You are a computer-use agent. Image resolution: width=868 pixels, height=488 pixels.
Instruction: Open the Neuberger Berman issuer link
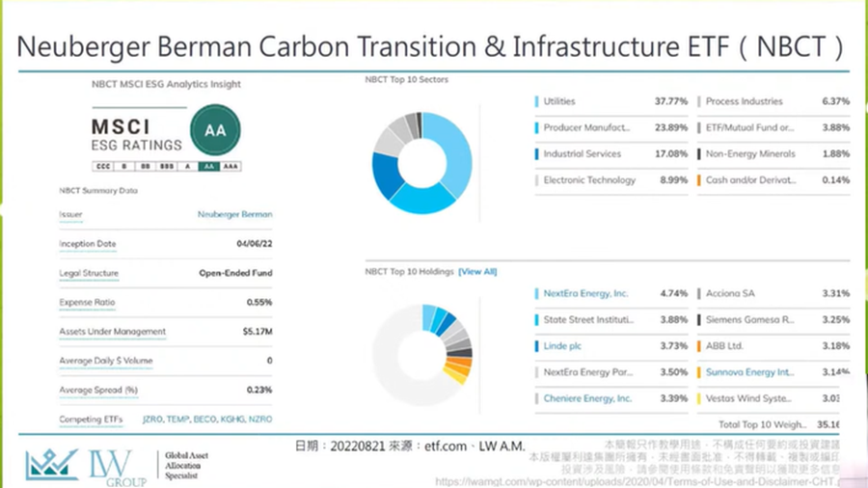click(234, 215)
